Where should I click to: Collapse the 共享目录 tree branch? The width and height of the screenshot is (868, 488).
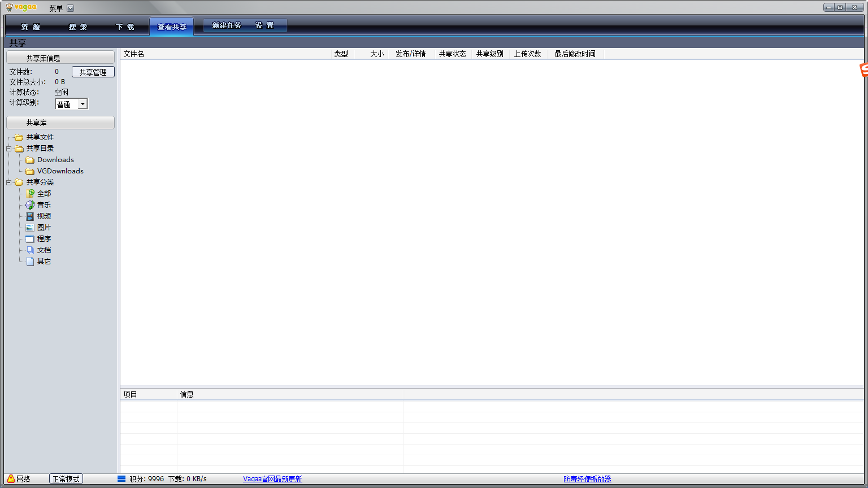8,149
